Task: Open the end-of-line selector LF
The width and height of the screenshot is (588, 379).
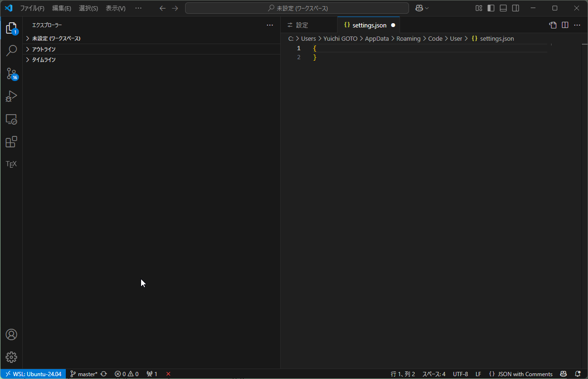Action: (x=478, y=374)
